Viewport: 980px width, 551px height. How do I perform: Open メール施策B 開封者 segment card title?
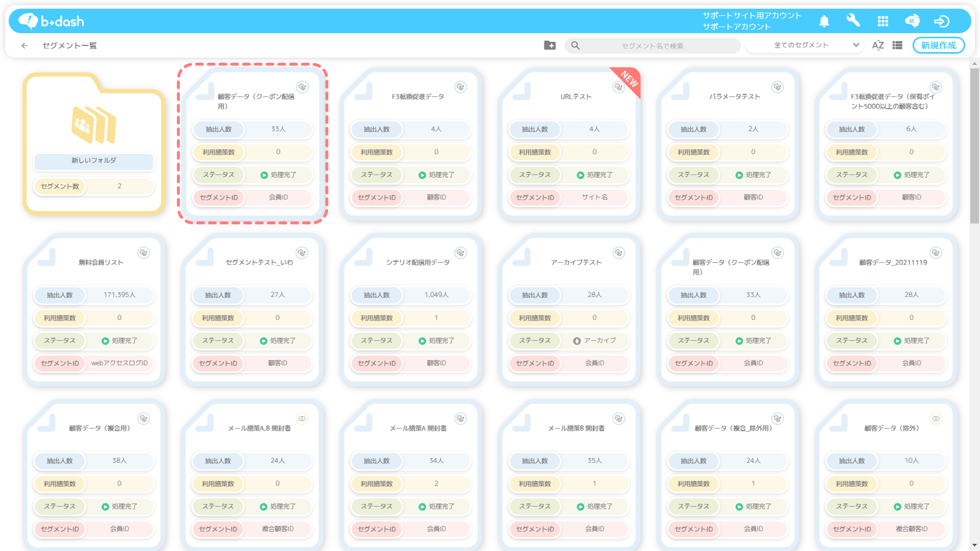(x=576, y=428)
